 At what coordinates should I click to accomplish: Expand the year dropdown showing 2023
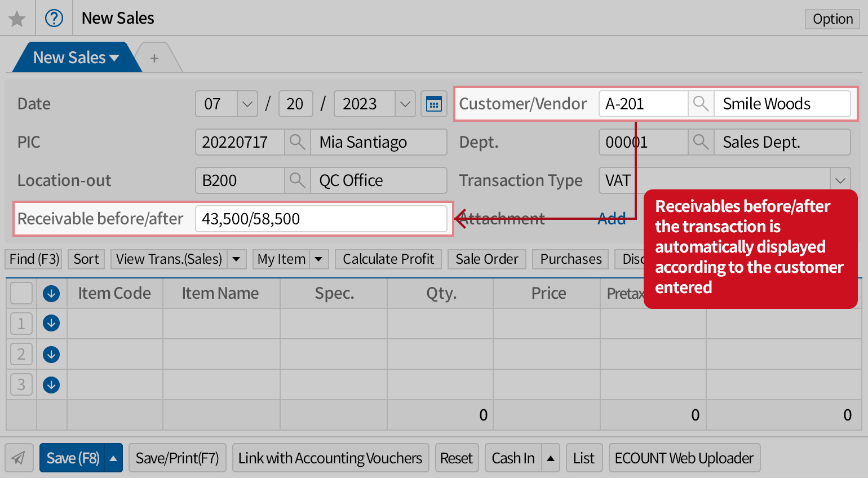(x=405, y=104)
